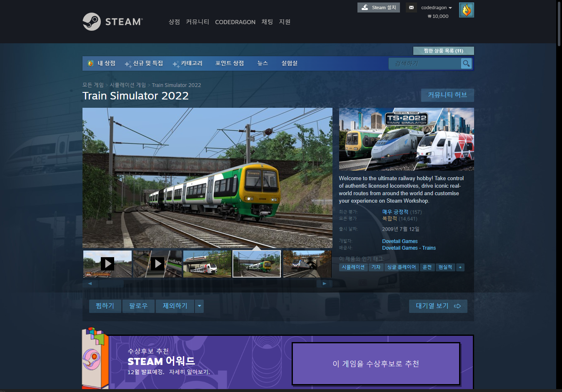Click the 현실적 tag

[x=445, y=267]
